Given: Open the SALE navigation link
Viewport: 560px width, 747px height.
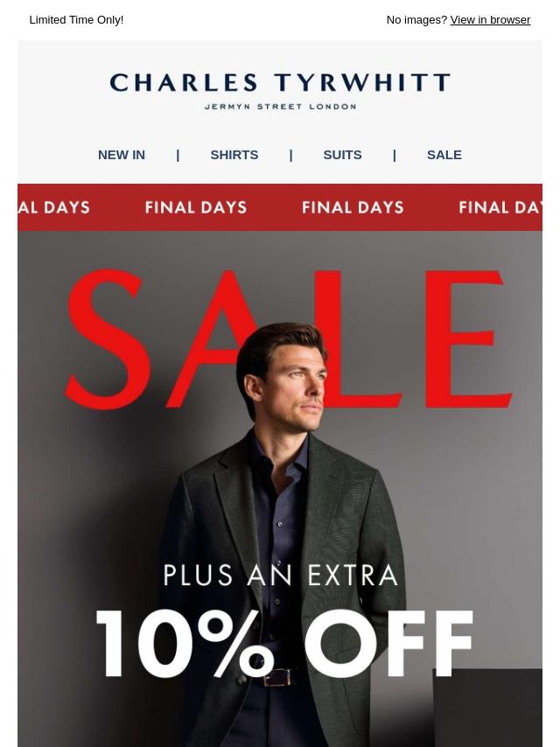Looking at the screenshot, I should coord(444,155).
